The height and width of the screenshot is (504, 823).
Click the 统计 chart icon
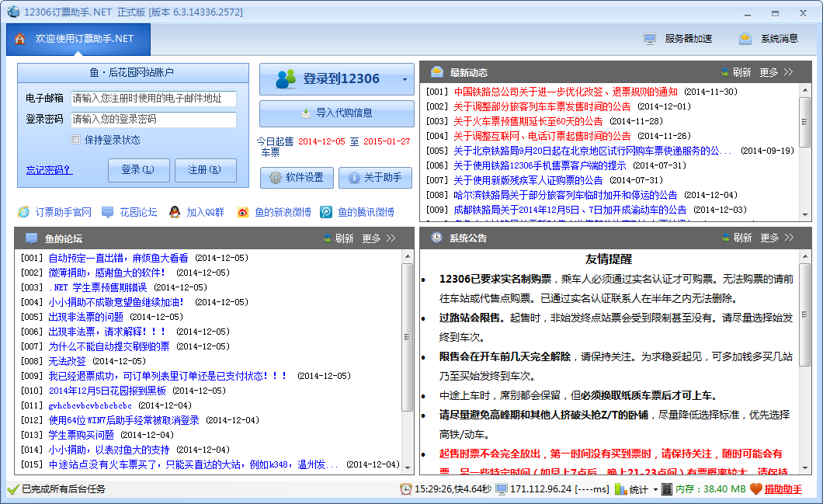click(621, 489)
